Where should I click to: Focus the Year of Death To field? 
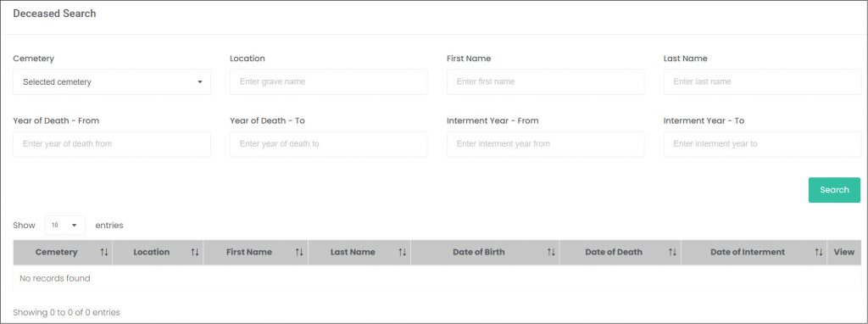point(329,144)
